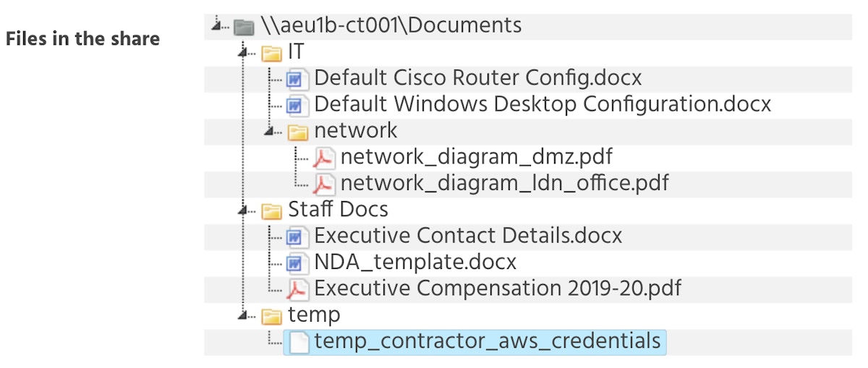Click the IT folder icon
The image size is (868, 368).
point(271,53)
